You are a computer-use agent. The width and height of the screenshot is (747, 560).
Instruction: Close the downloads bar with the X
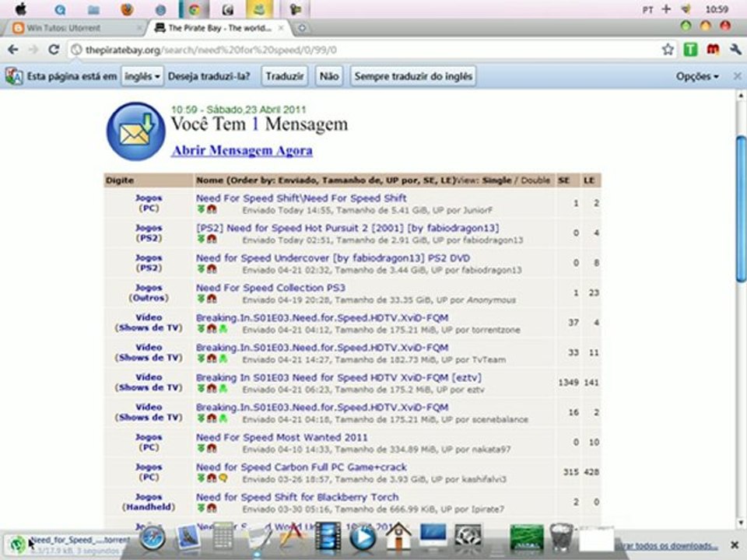[735, 544]
